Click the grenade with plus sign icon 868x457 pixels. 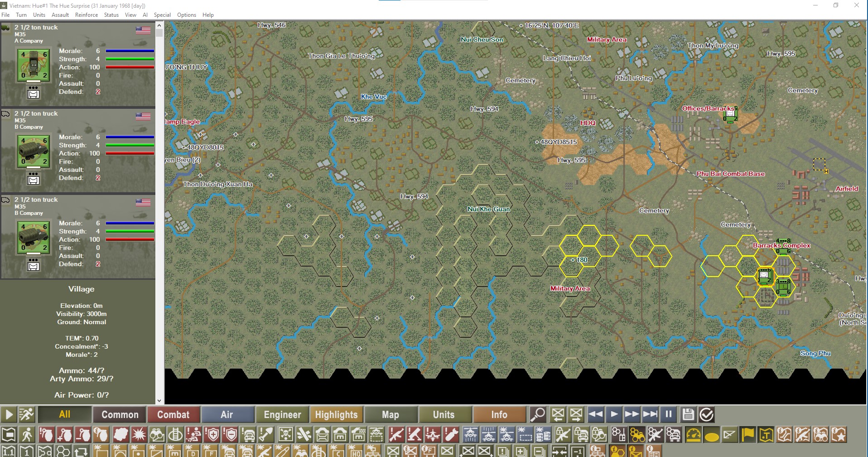[x=65, y=435]
